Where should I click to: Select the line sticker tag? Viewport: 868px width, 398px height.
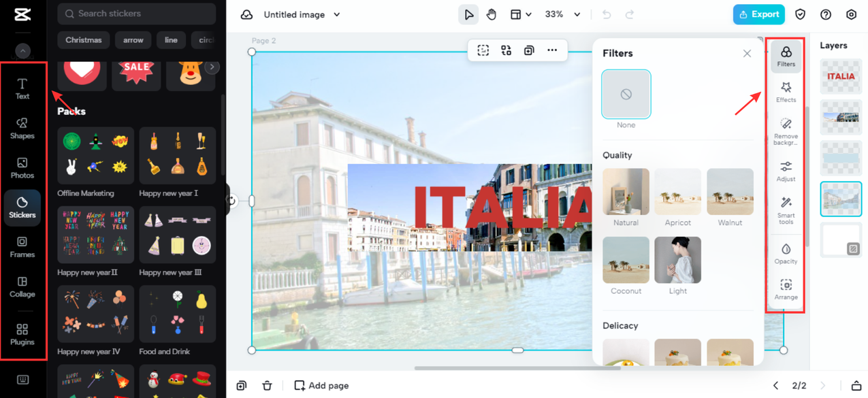(x=171, y=40)
